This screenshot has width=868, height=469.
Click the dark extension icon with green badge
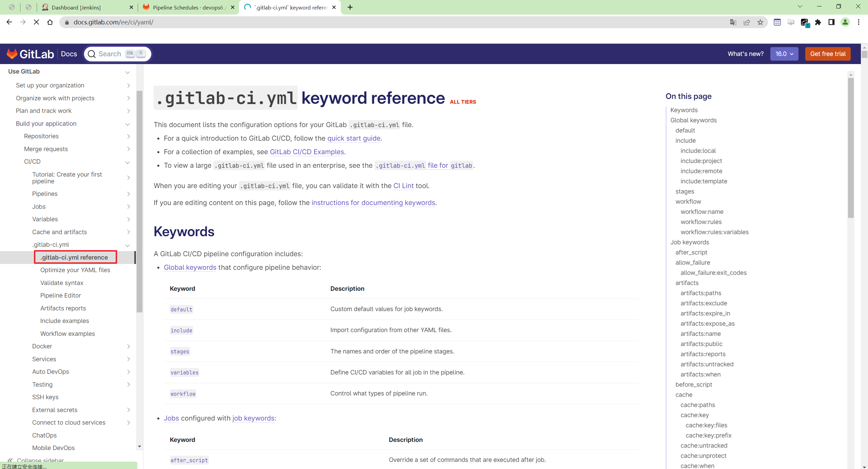click(805, 22)
